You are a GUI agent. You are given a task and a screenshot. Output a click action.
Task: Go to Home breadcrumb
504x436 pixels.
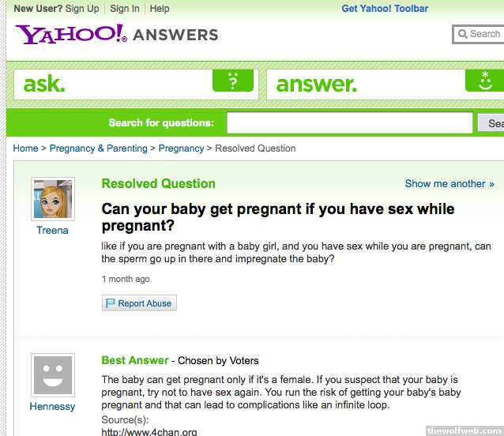[x=25, y=148]
